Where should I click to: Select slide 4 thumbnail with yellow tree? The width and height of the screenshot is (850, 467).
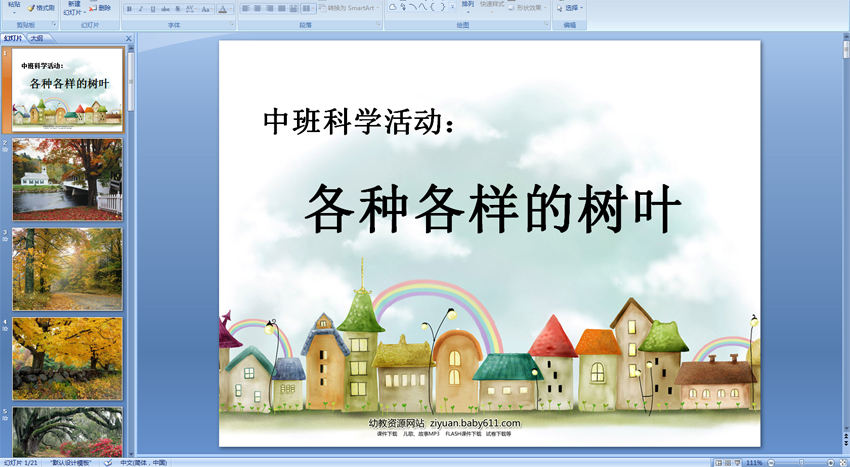[67, 358]
